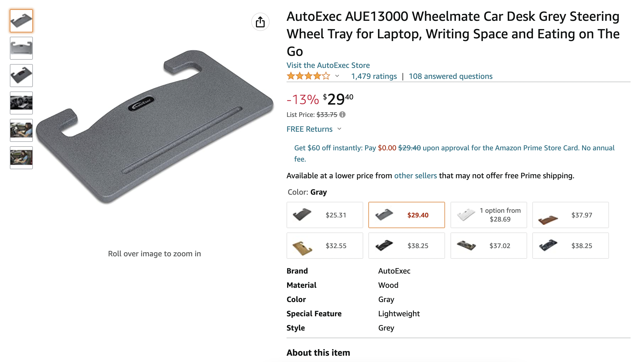Open the car interior photo thumbnail
Image resolution: width=644 pixels, height=362 pixels.
pos(21,103)
